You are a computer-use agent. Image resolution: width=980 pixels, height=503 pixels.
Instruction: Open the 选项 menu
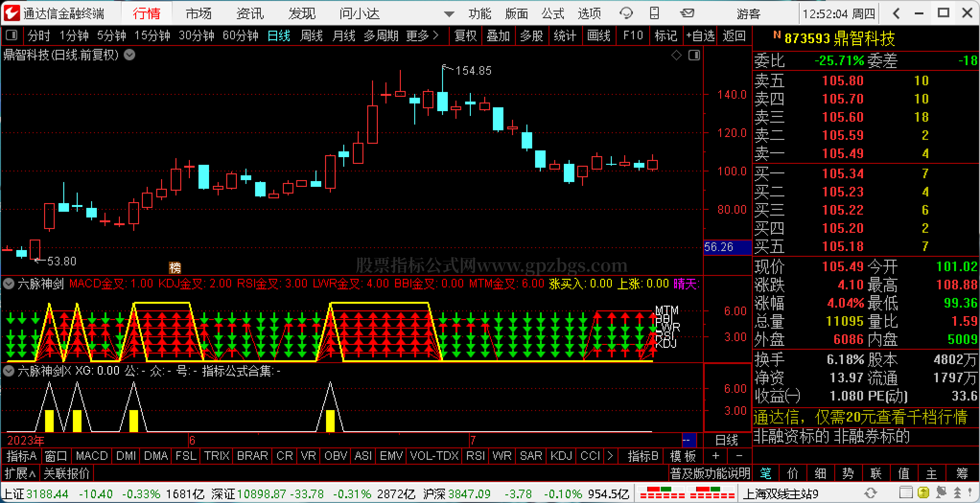[x=589, y=13]
